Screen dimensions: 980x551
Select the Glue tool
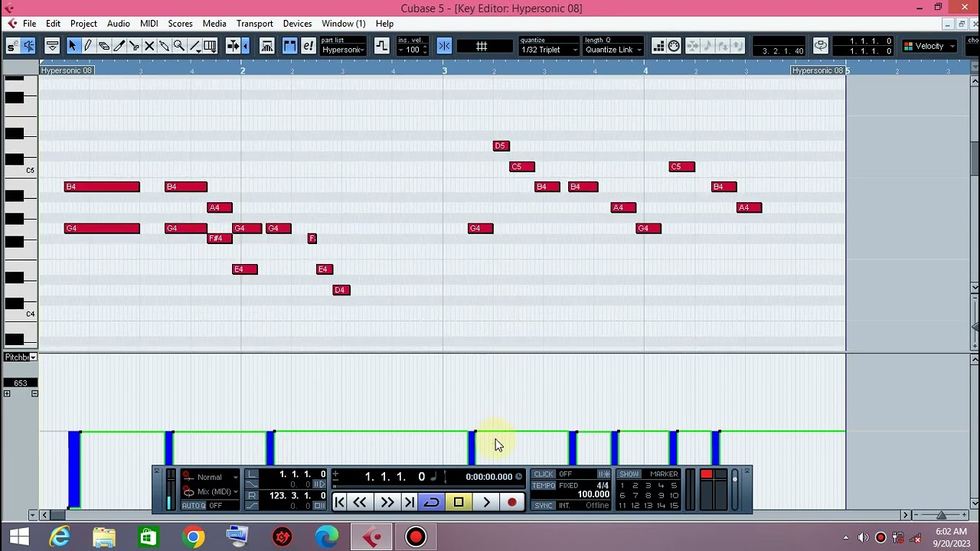click(164, 46)
